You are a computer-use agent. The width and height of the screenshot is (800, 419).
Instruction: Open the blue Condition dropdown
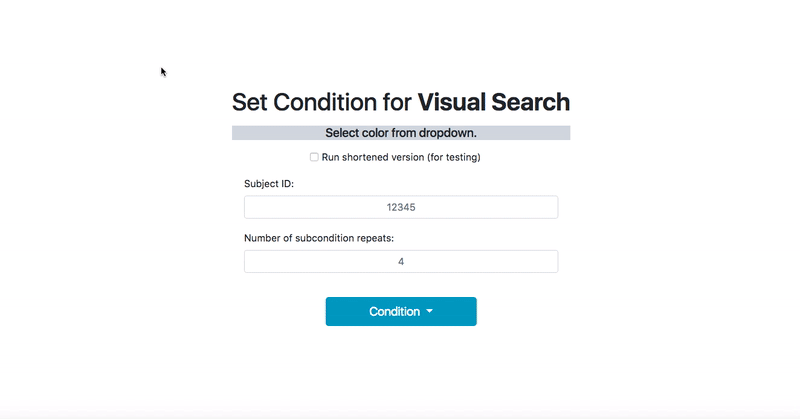401,311
